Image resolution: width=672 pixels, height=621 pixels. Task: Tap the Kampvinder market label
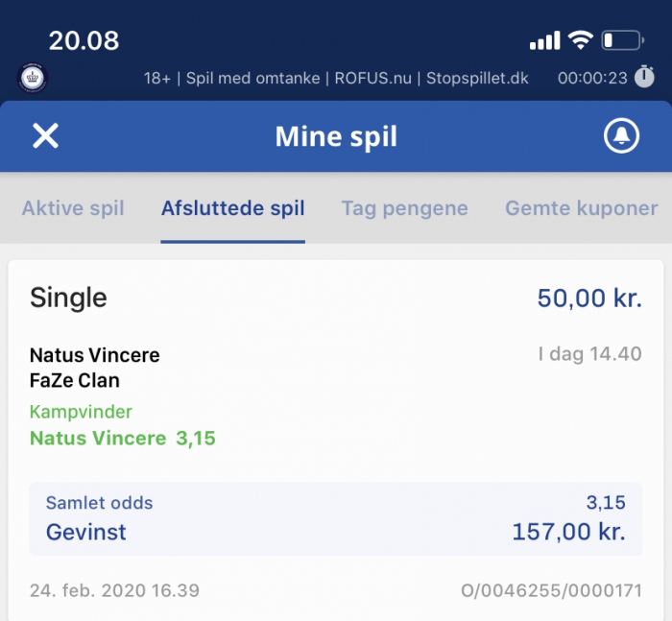pos(81,412)
